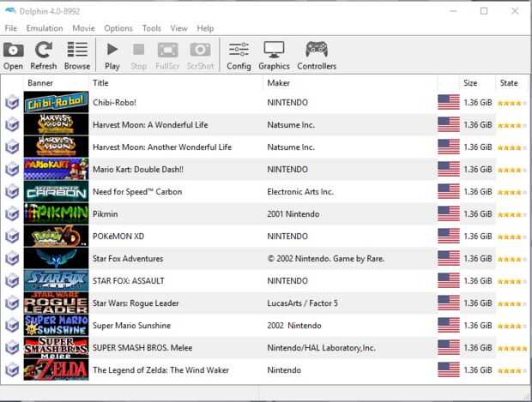Click the Mario Kart banner image
The image size is (532, 402).
tap(57, 169)
